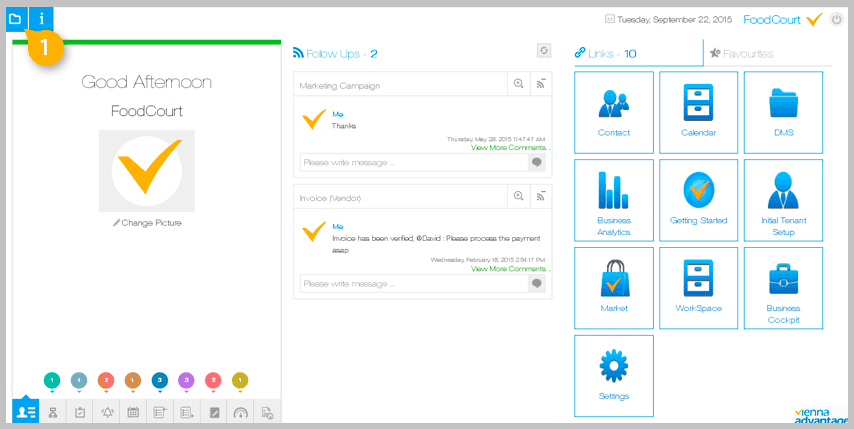Click the FoodCourt profile picture
The image size is (854, 429).
(x=147, y=171)
